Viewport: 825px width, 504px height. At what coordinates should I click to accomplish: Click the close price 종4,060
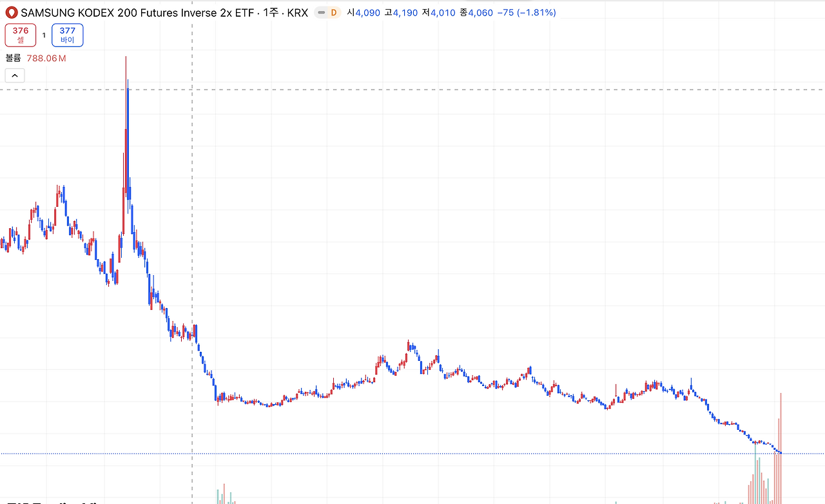(476, 12)
